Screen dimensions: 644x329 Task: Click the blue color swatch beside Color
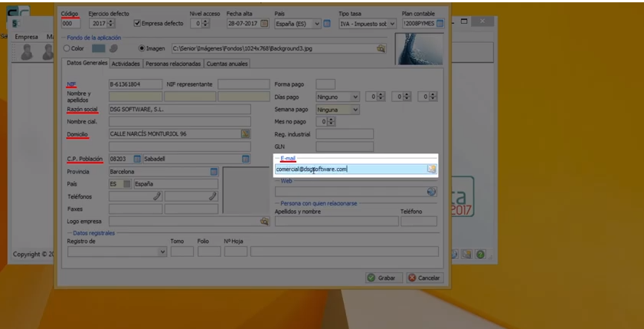(x=98, y=48)
